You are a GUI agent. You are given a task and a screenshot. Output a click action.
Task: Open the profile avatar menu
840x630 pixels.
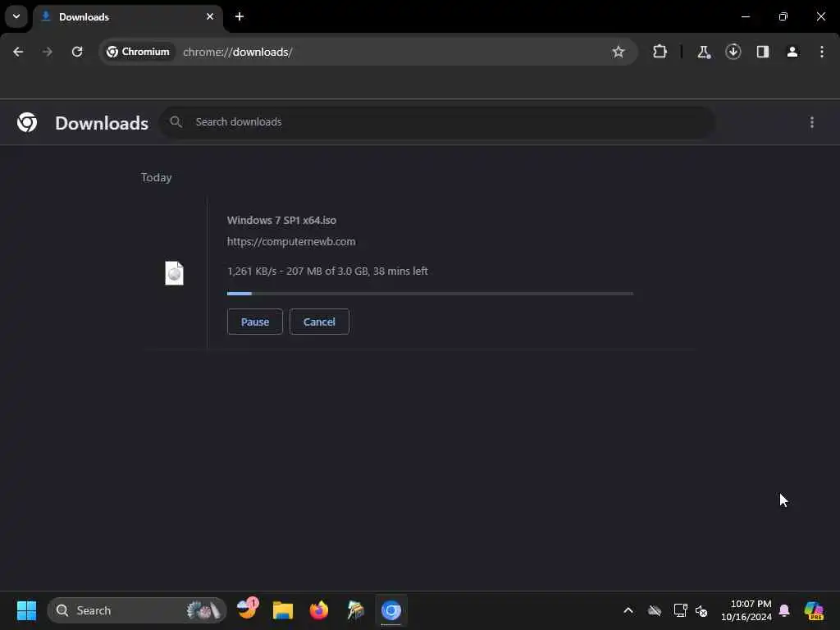coord(792,52)
